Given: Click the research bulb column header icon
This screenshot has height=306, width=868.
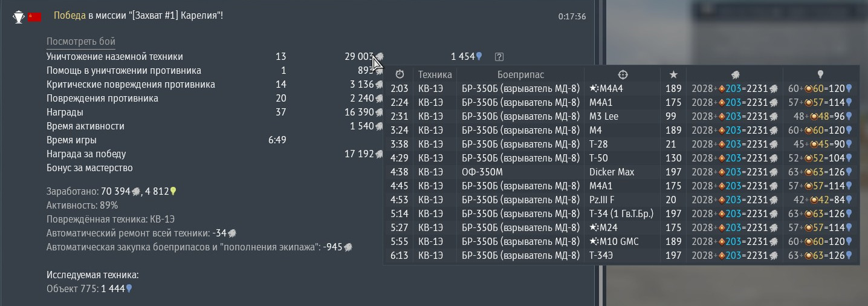Looking at the screenshot, I should (820, 74).
